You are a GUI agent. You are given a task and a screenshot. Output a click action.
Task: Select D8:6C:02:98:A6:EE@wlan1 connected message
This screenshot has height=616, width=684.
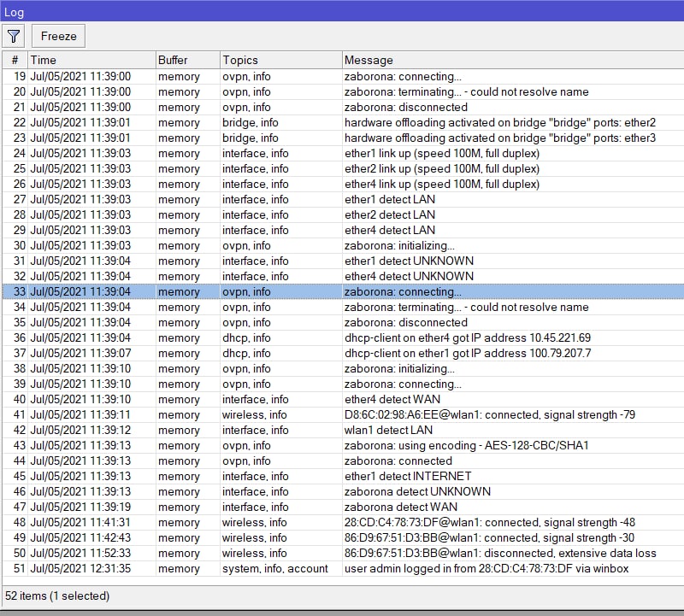[489, 414]
